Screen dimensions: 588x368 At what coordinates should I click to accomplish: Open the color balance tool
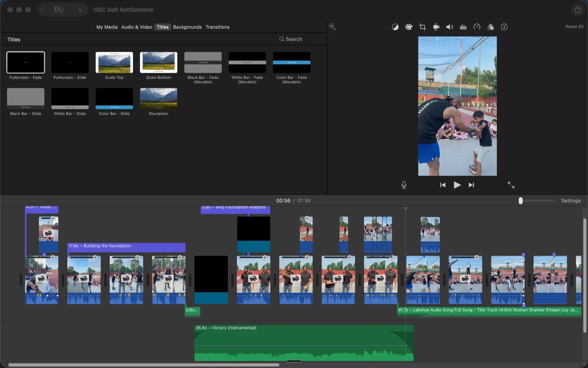[x=395, y=27]
